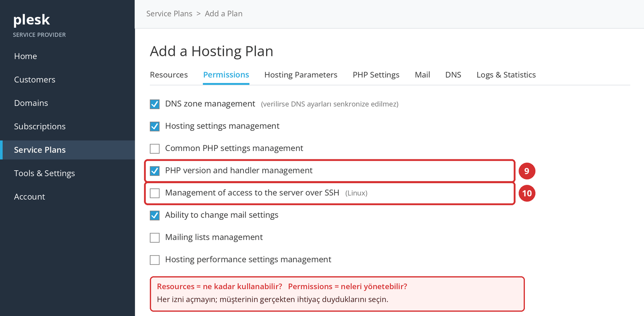
Task: Uncheck Ability to change mail settings
Action: click(x=155, y=215)
